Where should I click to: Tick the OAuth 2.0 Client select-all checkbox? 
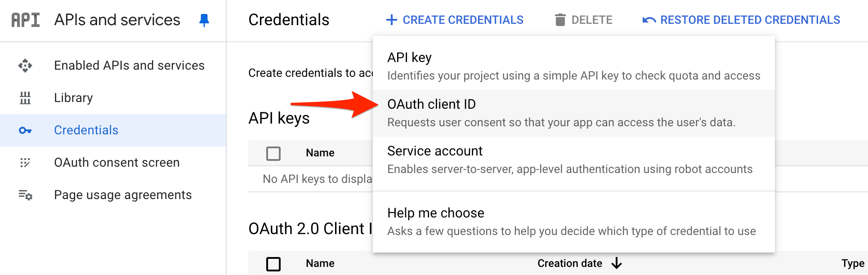click(273, 264)
